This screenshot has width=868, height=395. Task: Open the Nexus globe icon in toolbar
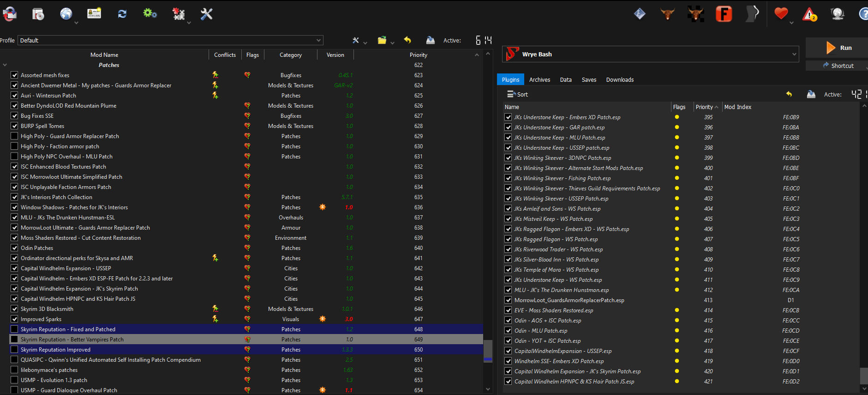[66, 14]
